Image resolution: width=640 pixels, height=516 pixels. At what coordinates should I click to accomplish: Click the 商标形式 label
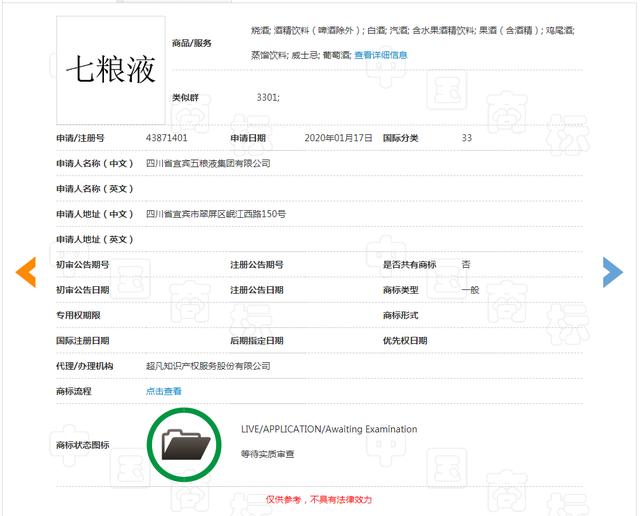tap(400, 315)
